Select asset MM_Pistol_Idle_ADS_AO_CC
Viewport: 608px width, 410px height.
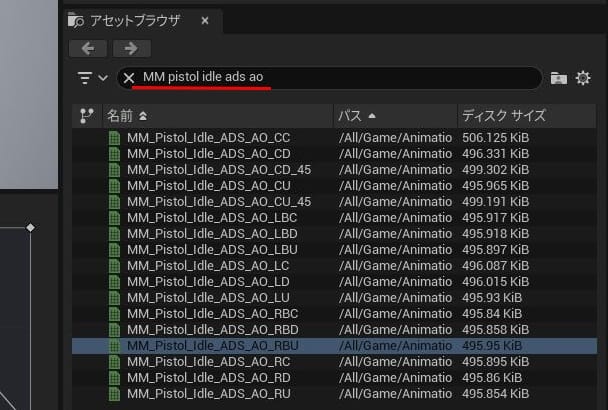[x=334, y=138]
